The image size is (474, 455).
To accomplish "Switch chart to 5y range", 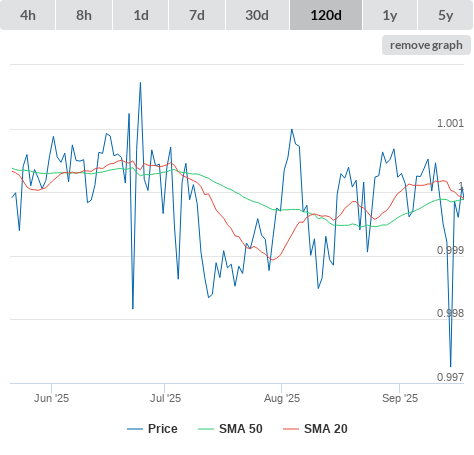I will (446, 15).
